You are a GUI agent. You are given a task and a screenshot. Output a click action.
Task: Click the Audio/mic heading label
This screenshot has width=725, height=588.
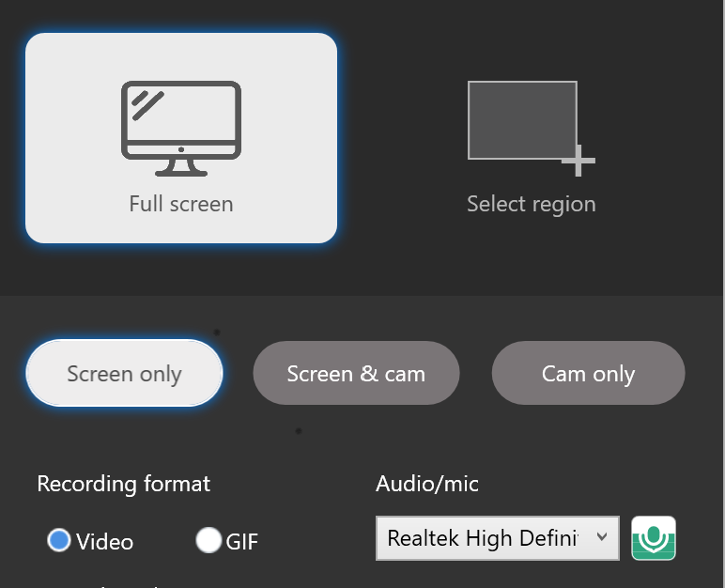click(427, 484)
